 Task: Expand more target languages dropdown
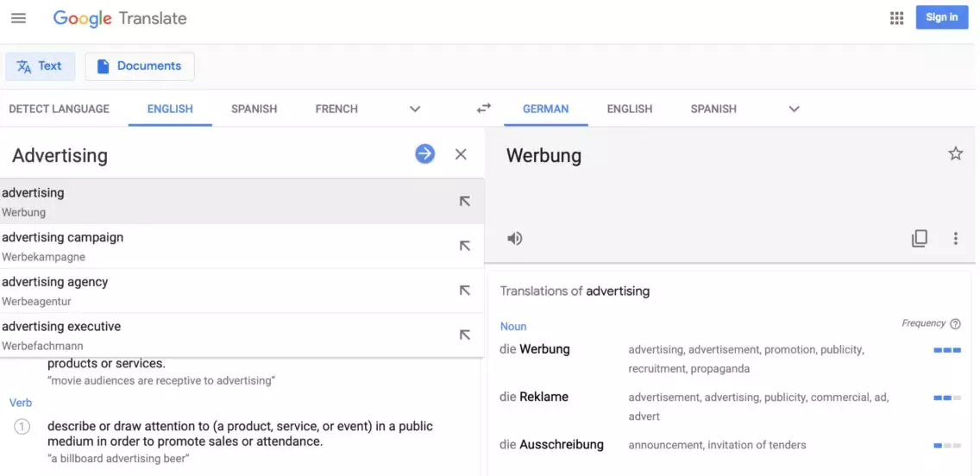[794, 110]
